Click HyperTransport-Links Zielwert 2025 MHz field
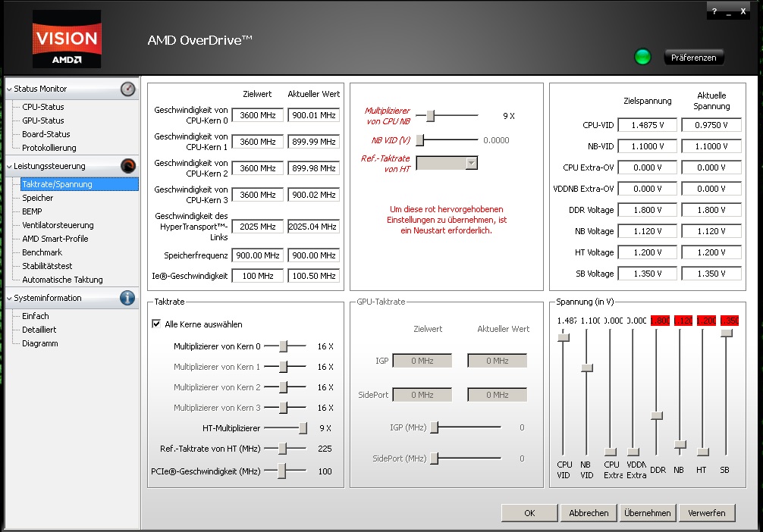Image resolution: width=763 pixels, height=532 pixels. pyautogui.click(x=257, y=227)
